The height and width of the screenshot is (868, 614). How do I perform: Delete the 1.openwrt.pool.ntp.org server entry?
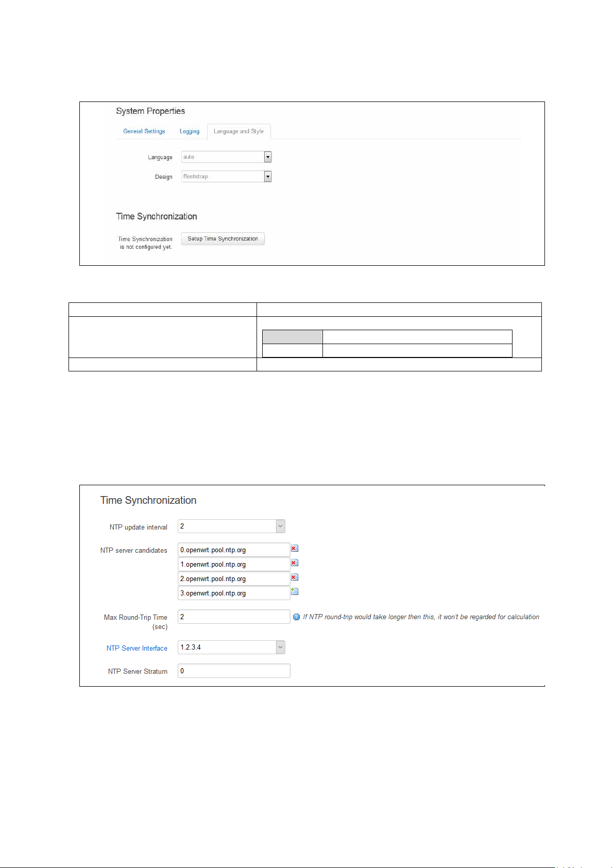[x=295, y=563]
